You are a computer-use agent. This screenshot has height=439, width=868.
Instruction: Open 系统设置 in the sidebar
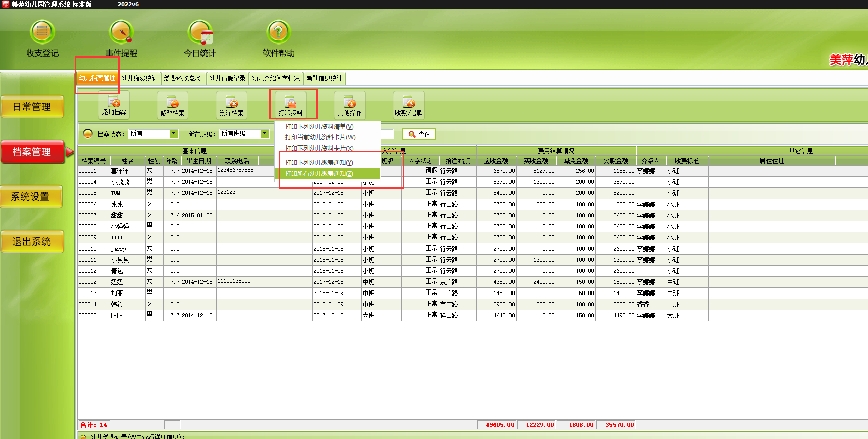point(31,197)
